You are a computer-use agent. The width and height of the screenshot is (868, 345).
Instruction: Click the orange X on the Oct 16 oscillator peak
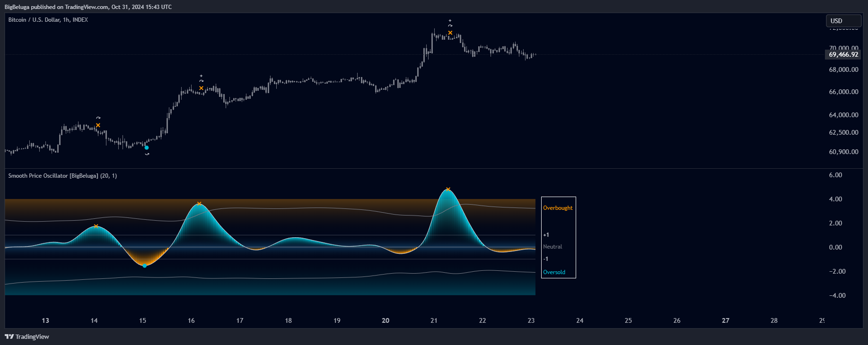tap(199, 204)
